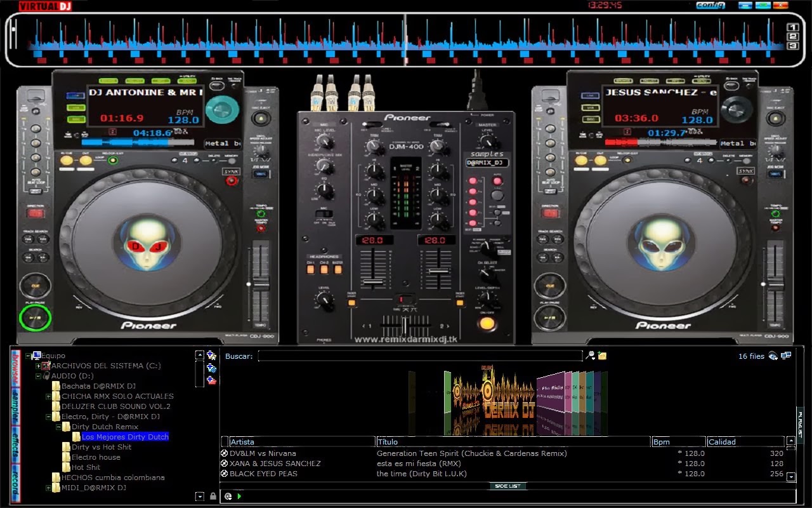Sort tracks by Artista column header
Screen dimensions: 812x508
(x=302, y=441)
